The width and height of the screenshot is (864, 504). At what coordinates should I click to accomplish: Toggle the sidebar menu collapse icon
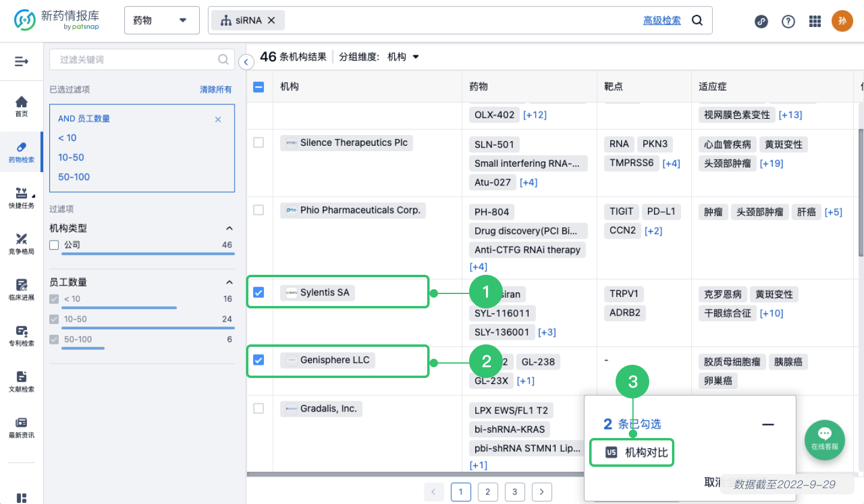[22, 61]
